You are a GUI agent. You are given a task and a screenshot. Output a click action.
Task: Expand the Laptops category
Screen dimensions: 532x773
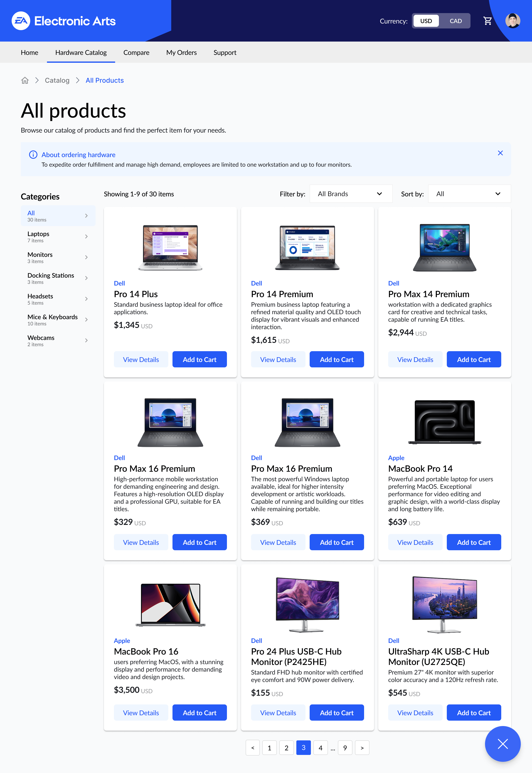(58, 237)
